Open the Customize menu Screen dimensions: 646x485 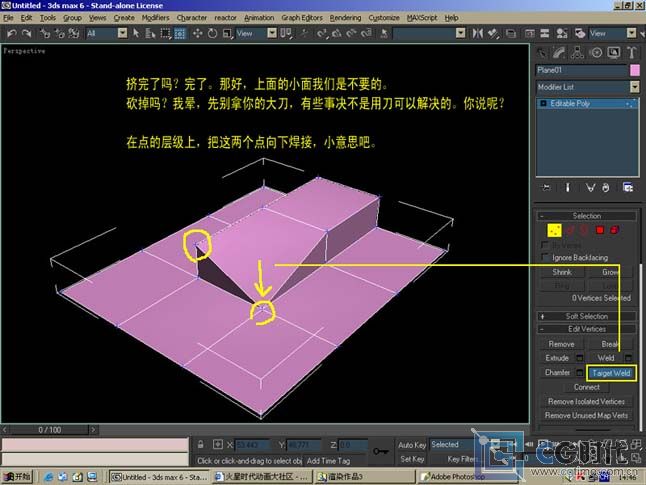(384, 18)
